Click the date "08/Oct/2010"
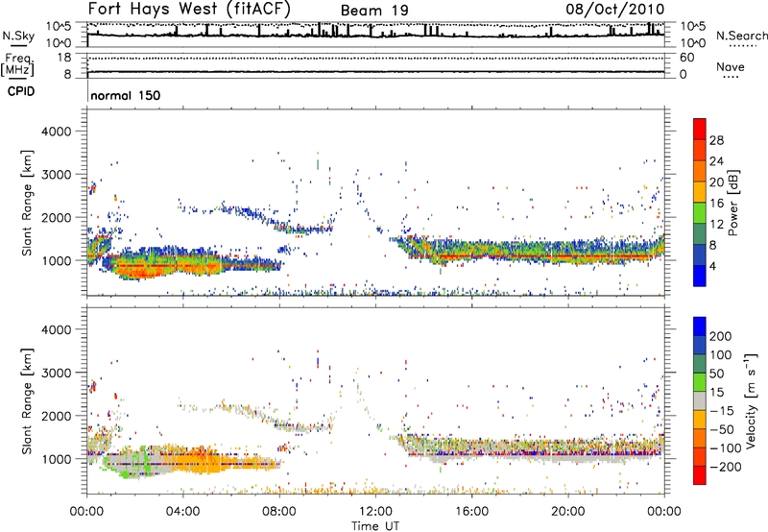Image resolution: width=768 pixels, height=532 pixels. [615, 9]
